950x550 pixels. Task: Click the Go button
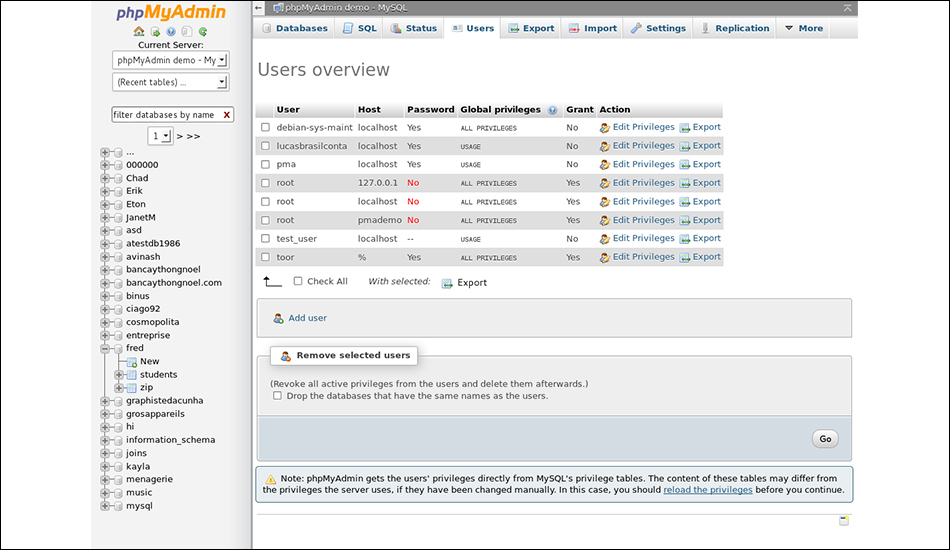click(x=825, y=439)
